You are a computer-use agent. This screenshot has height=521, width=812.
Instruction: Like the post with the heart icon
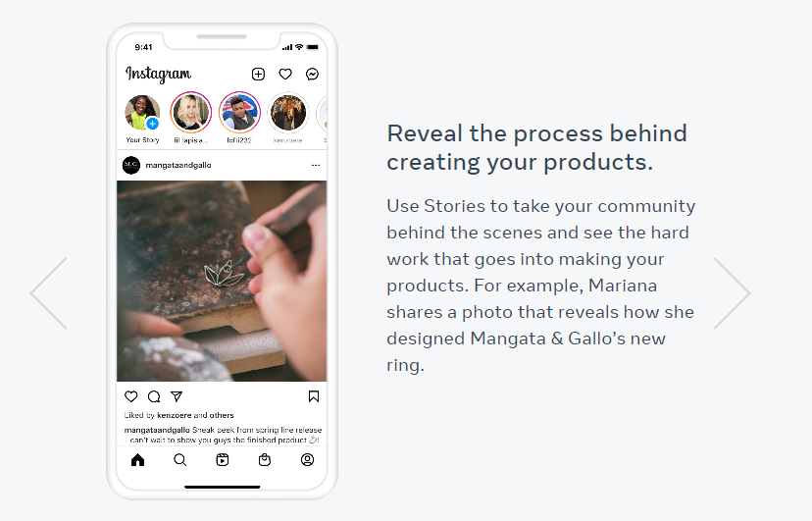point(131,396)
